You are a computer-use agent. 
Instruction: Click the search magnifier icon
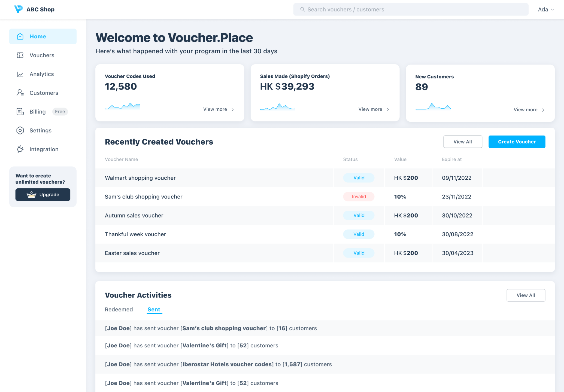[303, 9]
